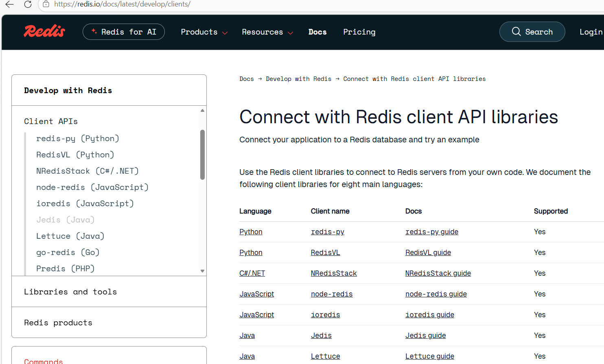Click the Supported column header
The height and width of the screenshot is (364, 604).
(x=551, y=211)
